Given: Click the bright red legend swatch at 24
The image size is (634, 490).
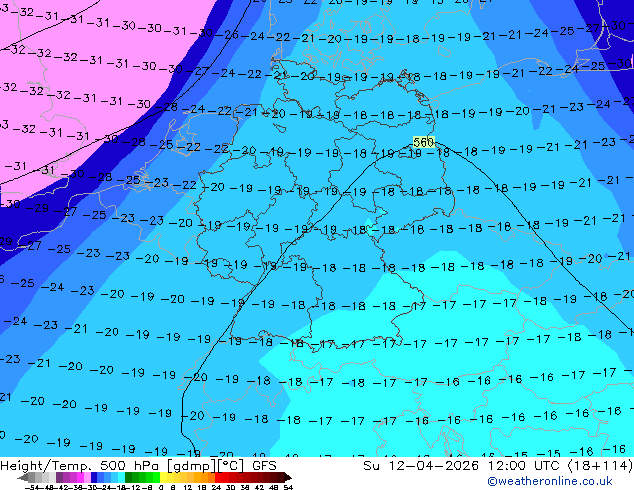Looking at the screenshot, I should (218, 477).
